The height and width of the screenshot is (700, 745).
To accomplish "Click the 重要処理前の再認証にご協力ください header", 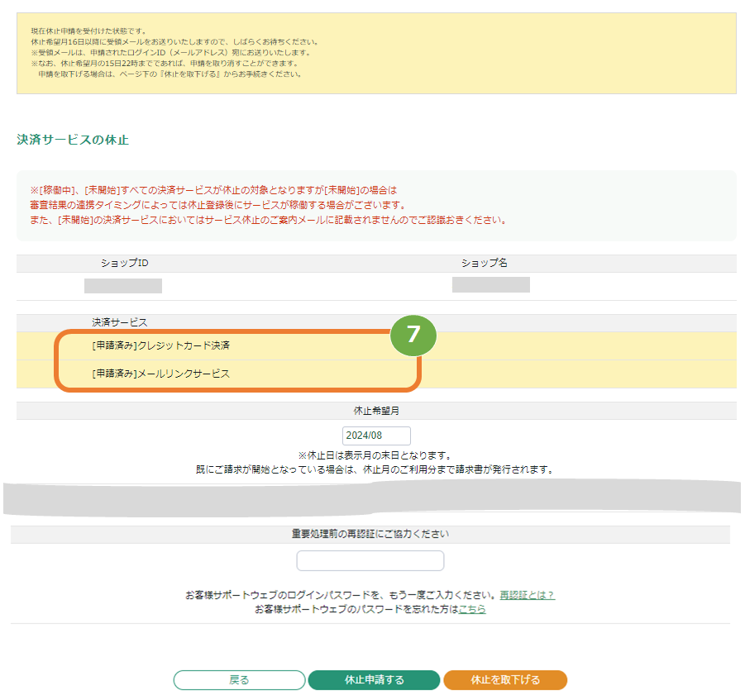I will click(x=370, y=534).
